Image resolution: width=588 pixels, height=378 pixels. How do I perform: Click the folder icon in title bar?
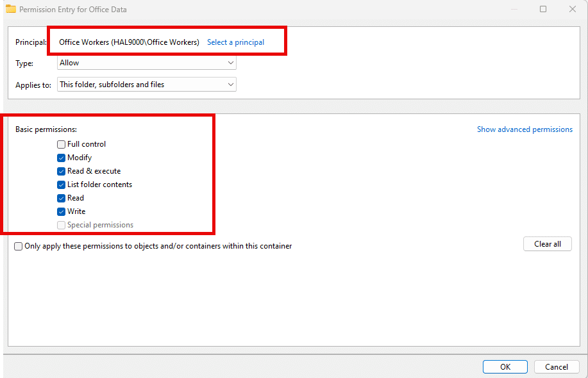point(10,9)
